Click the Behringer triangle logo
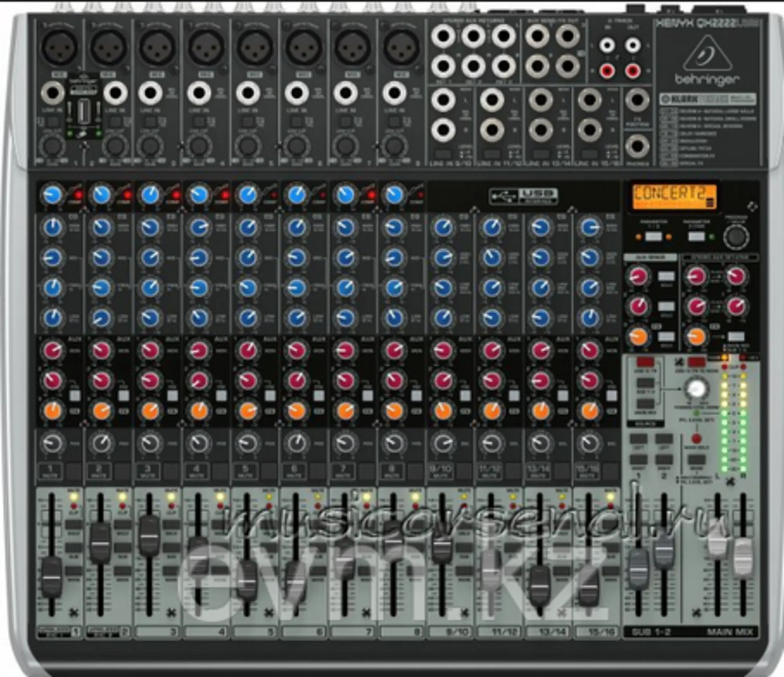 pyautogui.click(x=707, y=53)
